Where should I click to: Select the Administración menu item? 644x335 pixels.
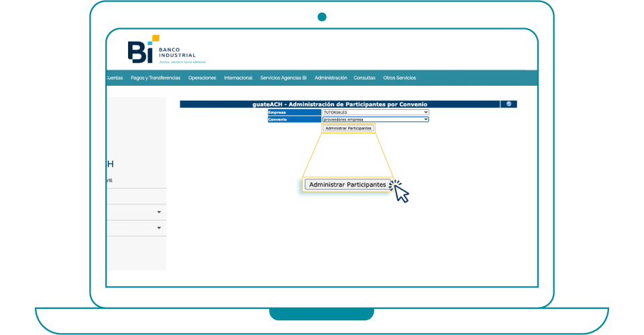[x=331, y=78]
